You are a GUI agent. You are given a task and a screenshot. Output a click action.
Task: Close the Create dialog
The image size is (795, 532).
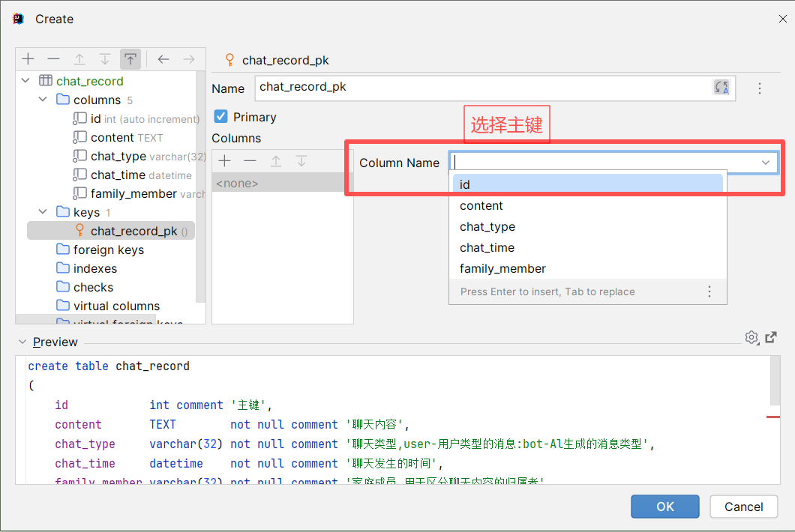pos(783,19)
